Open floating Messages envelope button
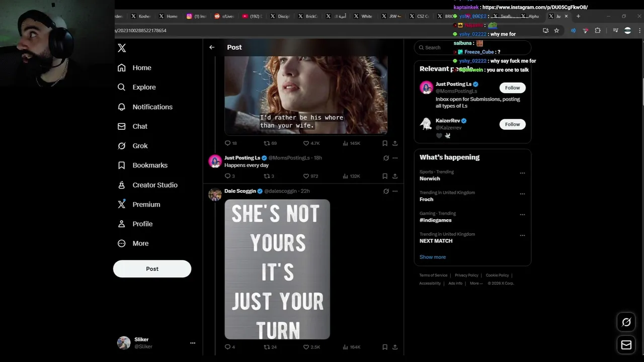 point(626,345)
